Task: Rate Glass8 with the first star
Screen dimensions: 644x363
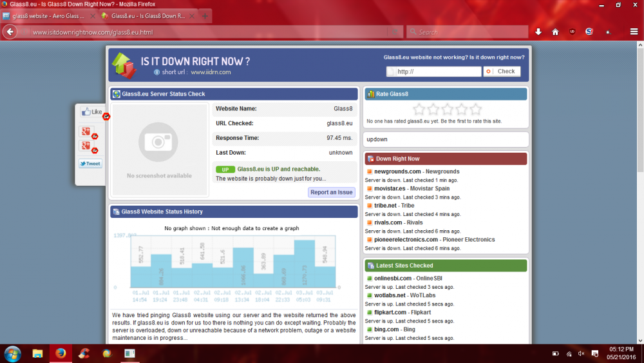Action: point(419,110)
